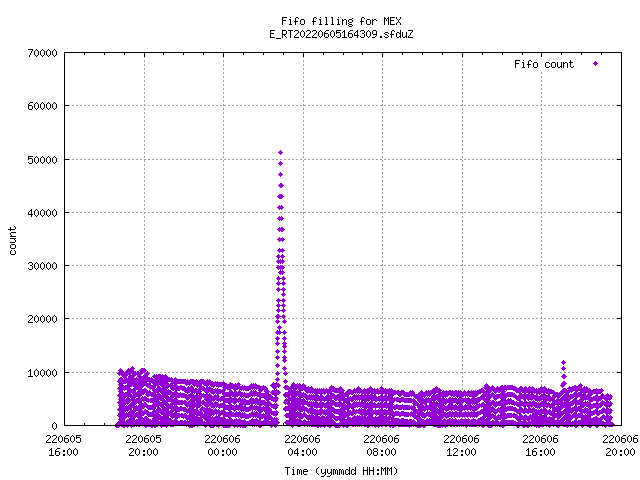This screenshot has width=640, height=480.
Task: Click the y-axis tick label 60000
Action: (x=42, y=106)
